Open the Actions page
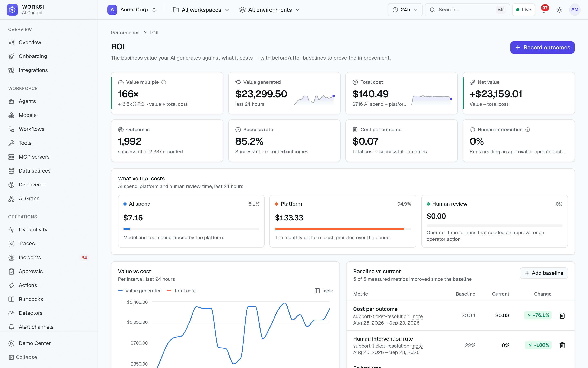Viewport: 588px width, 368px height. [x=49, y=285]
